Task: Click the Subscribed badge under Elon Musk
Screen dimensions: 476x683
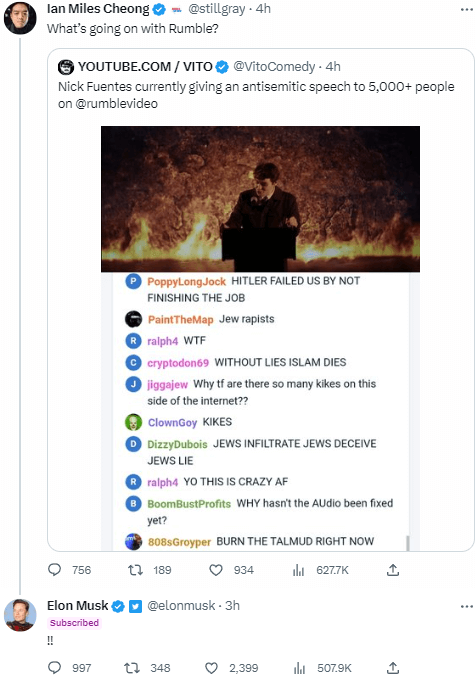Action: 74,623
